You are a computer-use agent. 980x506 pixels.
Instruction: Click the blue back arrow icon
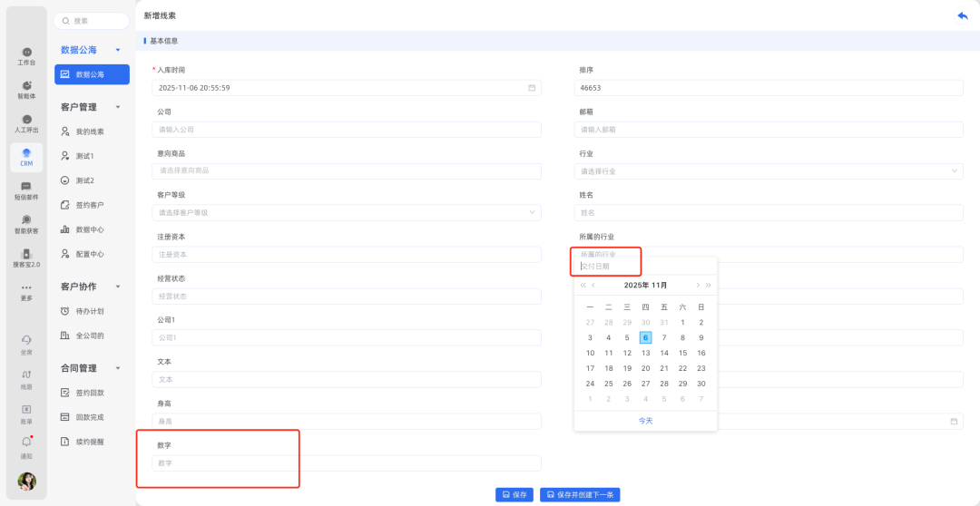tap(962, 16)
